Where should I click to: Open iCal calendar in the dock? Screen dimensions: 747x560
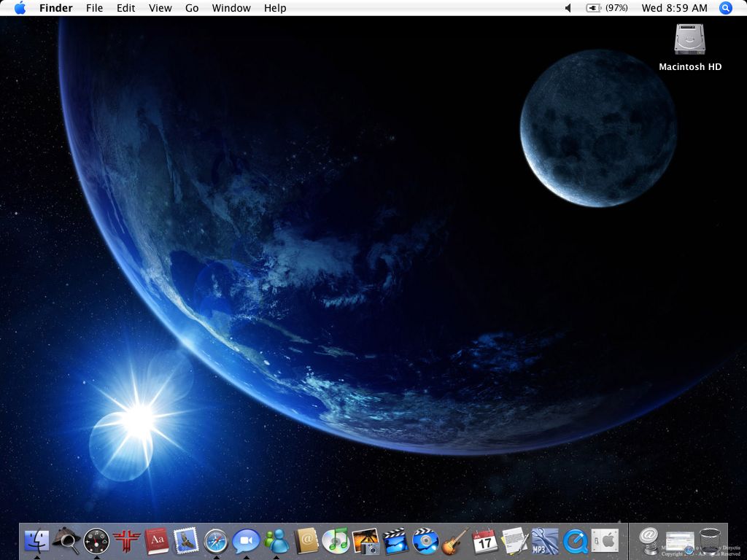[485, 540]
